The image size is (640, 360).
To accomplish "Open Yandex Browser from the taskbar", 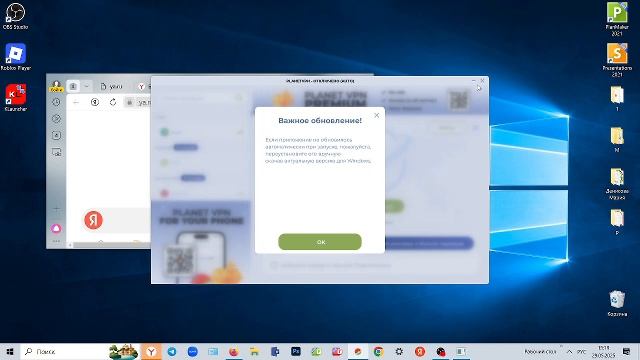I will click(151, 351).
